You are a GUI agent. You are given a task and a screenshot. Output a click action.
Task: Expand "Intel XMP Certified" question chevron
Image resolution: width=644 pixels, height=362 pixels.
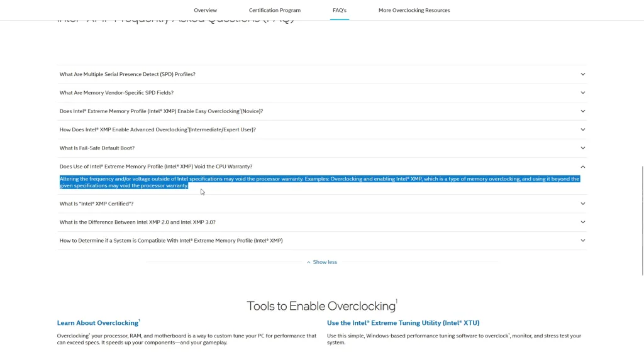pyautogui.click(x=583, y=204)
